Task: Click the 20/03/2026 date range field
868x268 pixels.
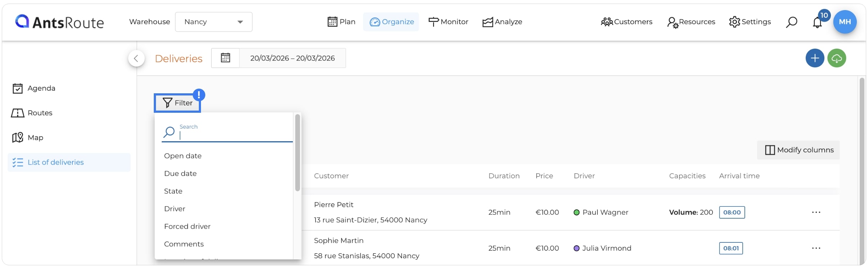Action: (292, 58)
